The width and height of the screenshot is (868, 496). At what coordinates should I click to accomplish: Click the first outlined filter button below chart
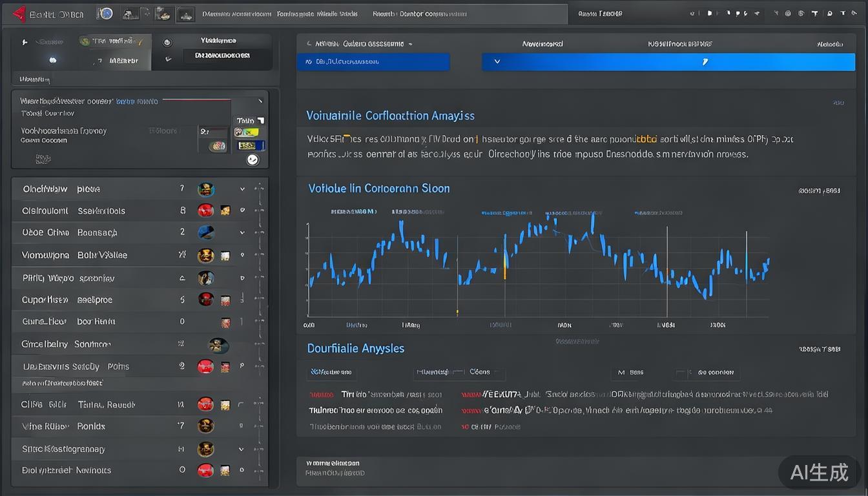(331, 373)
